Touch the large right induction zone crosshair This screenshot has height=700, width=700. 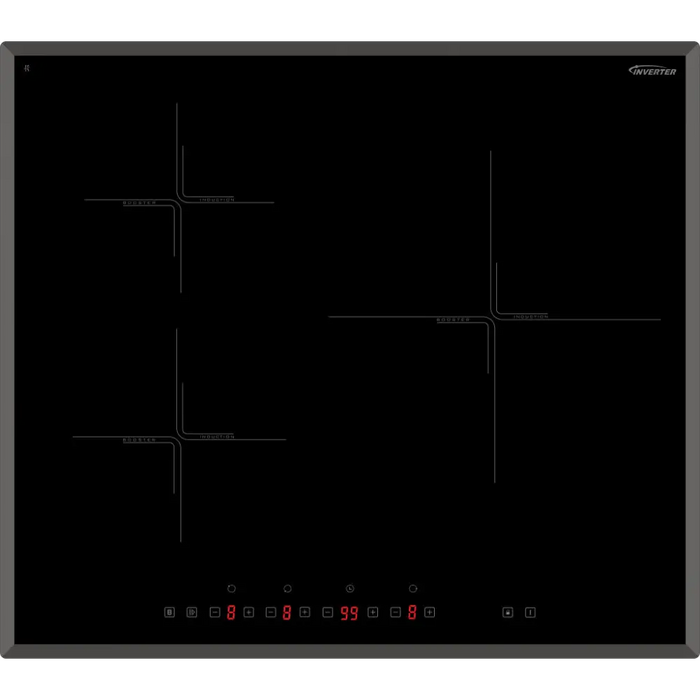pyautogui.click(x=492, y=318)
